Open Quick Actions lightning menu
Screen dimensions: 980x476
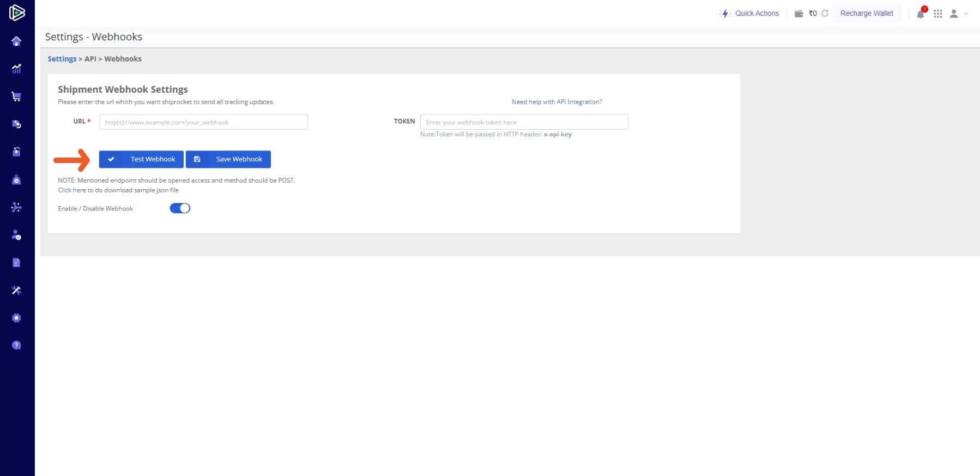tap(749, 14)
